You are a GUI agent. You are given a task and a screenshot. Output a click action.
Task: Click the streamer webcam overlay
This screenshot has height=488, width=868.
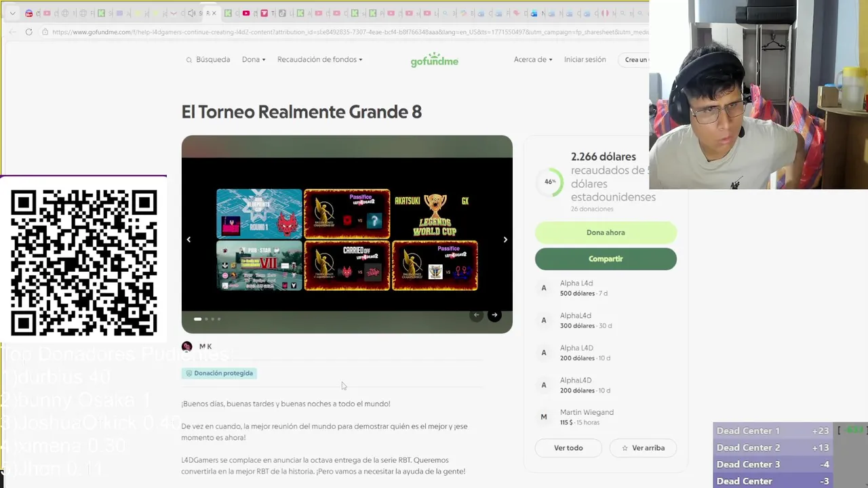[758, 94]
